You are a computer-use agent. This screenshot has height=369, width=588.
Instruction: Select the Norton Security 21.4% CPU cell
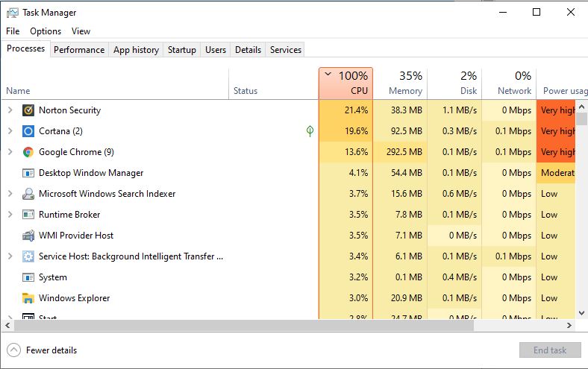(345, 110)
